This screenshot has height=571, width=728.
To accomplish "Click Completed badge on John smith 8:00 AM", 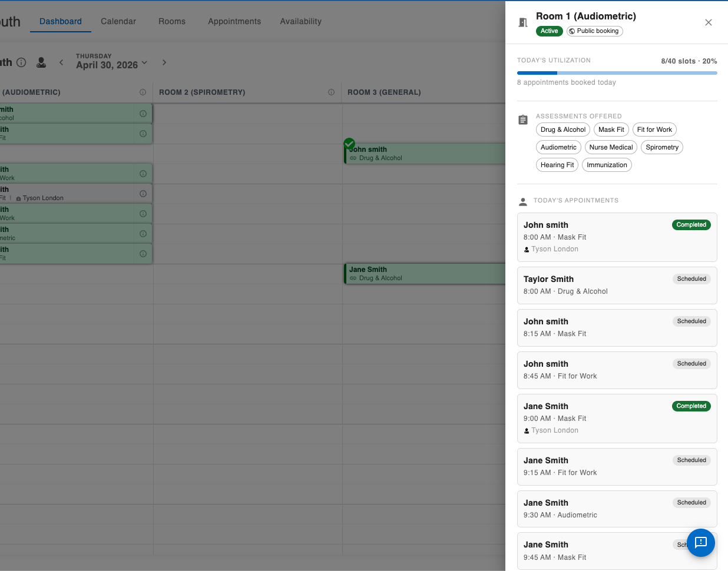I will click(x=691, y=225).
